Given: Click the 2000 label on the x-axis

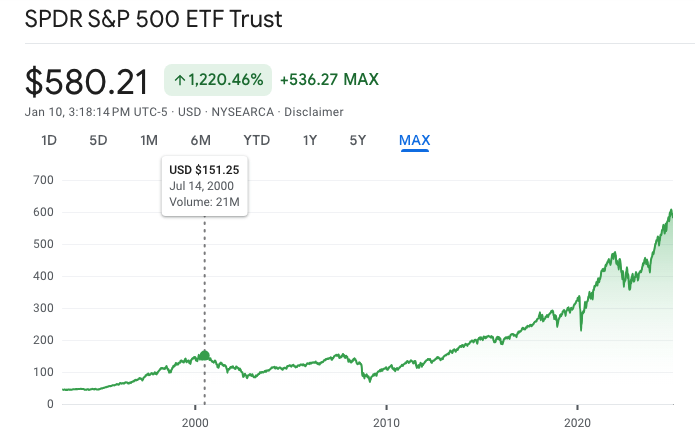Looking at the screenshot, I should click(195, 422).
